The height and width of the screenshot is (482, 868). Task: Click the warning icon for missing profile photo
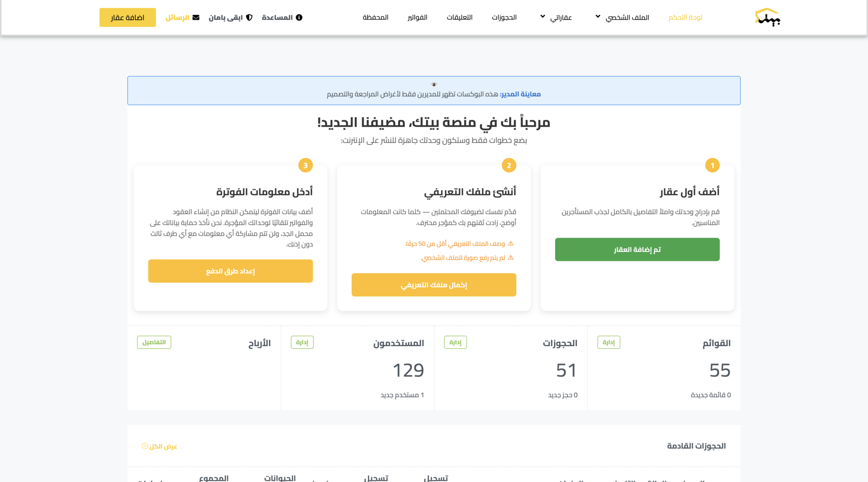pos(511,258)
